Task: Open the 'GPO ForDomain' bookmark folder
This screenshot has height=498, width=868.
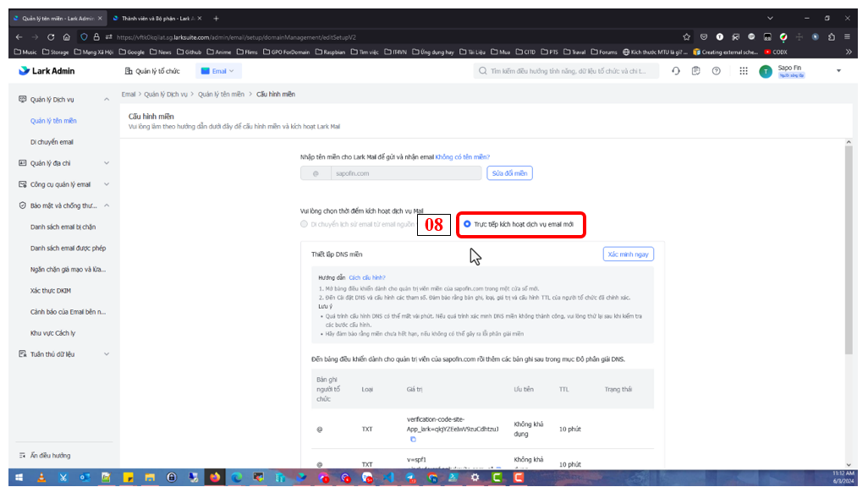Action: point(286,52)
